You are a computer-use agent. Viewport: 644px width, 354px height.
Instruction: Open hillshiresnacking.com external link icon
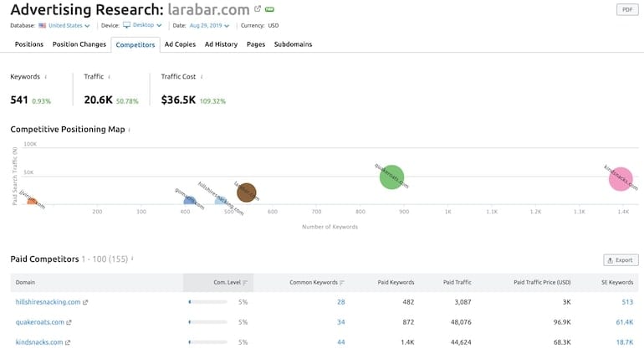click(85, 302)
